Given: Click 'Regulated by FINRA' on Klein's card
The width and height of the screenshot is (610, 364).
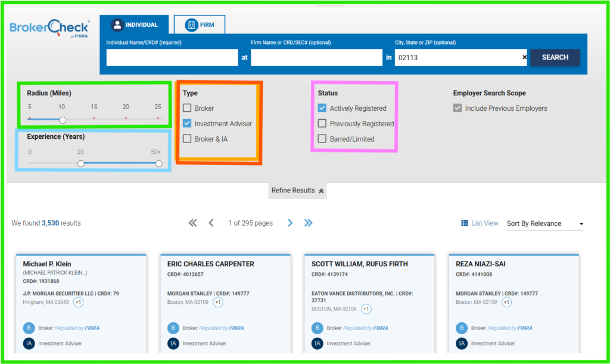Looking at the screenshot, I should point(77,328).
